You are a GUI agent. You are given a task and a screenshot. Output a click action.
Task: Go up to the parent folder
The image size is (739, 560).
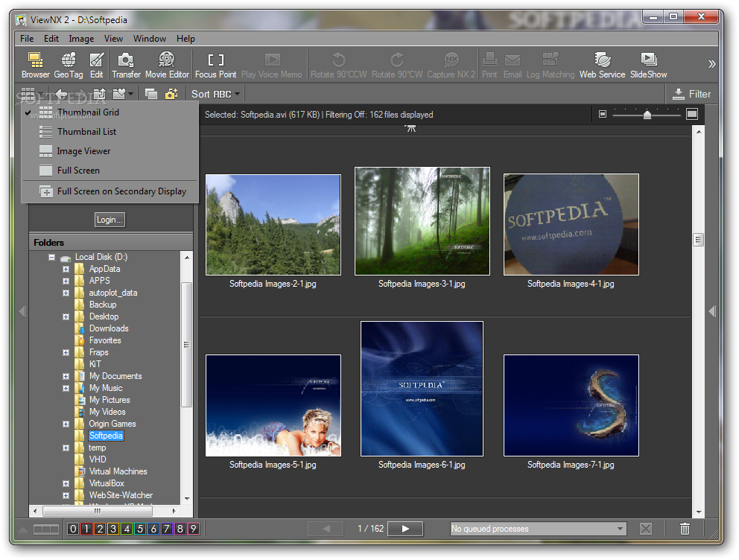coord(99,94)
